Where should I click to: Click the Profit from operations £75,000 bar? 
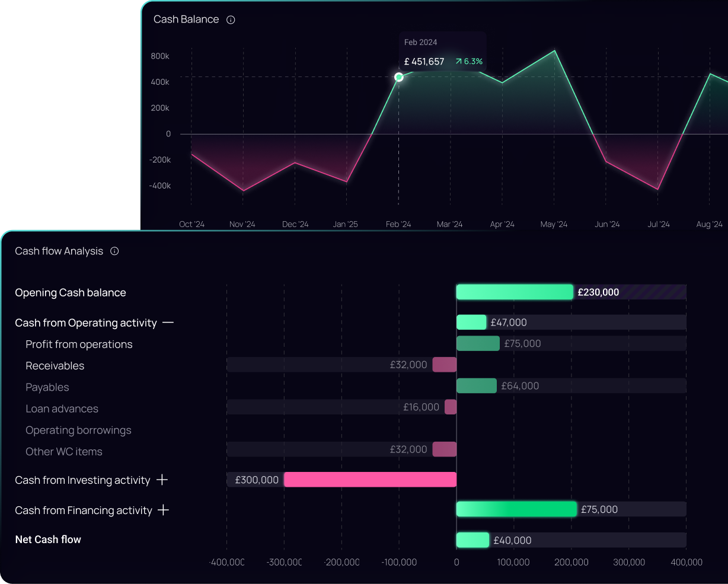(478, 343)
